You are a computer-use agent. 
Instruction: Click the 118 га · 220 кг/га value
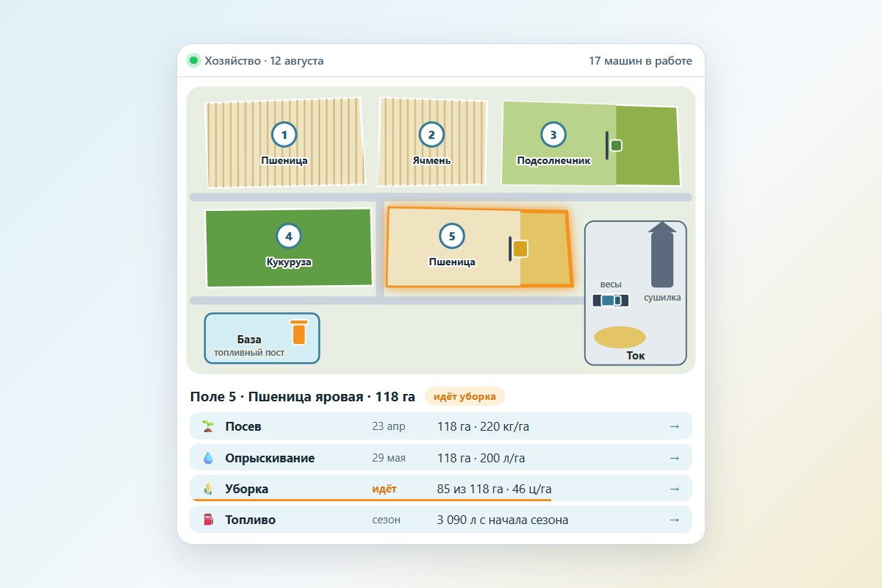pyautogui.click(x=482, y=426)
